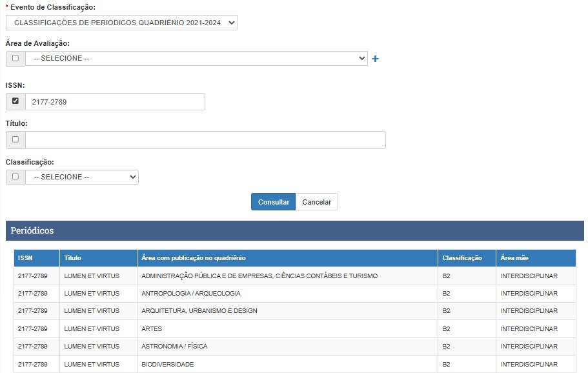
Task: Click the plus icon beside Área de Avaliação
Action: (376, 59)
